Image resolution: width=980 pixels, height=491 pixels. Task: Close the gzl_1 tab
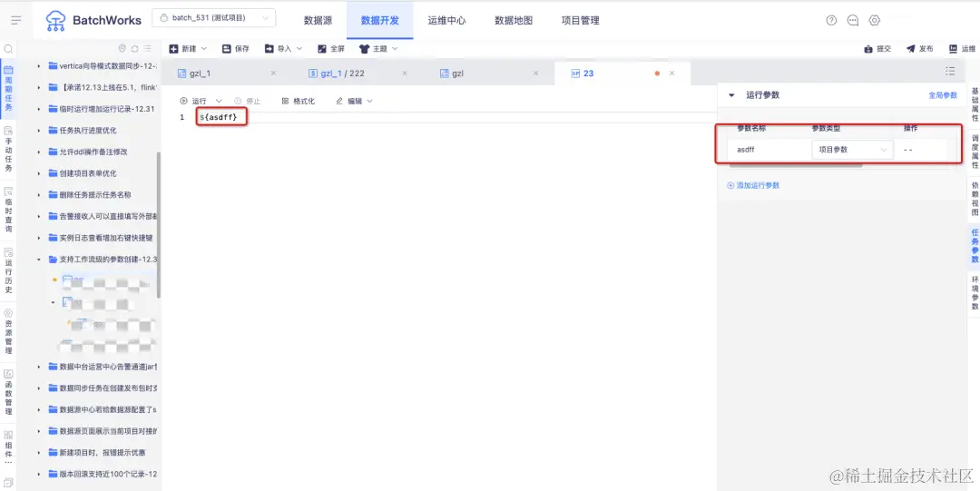click(x=273, y=74)
